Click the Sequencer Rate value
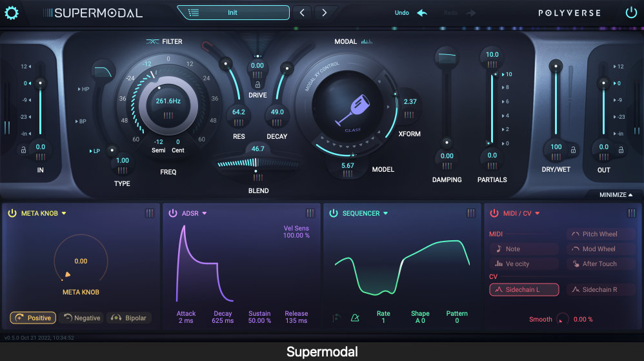This screenshot has width=644, height=361. 383,321
